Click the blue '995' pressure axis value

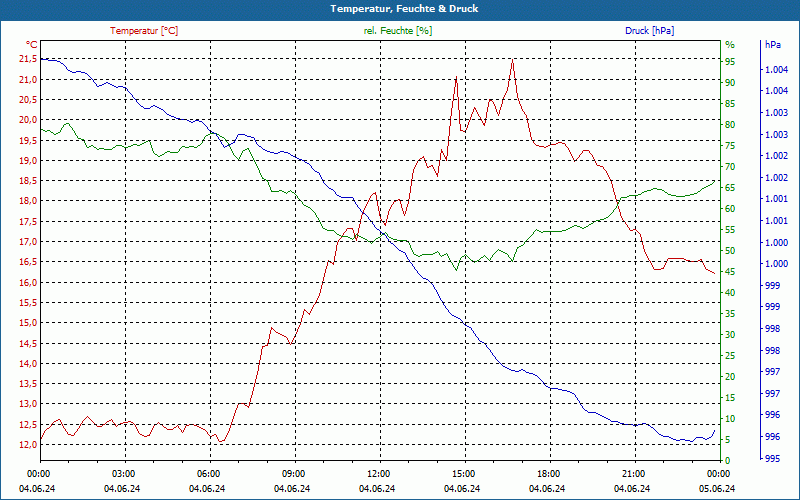(772, 459)
